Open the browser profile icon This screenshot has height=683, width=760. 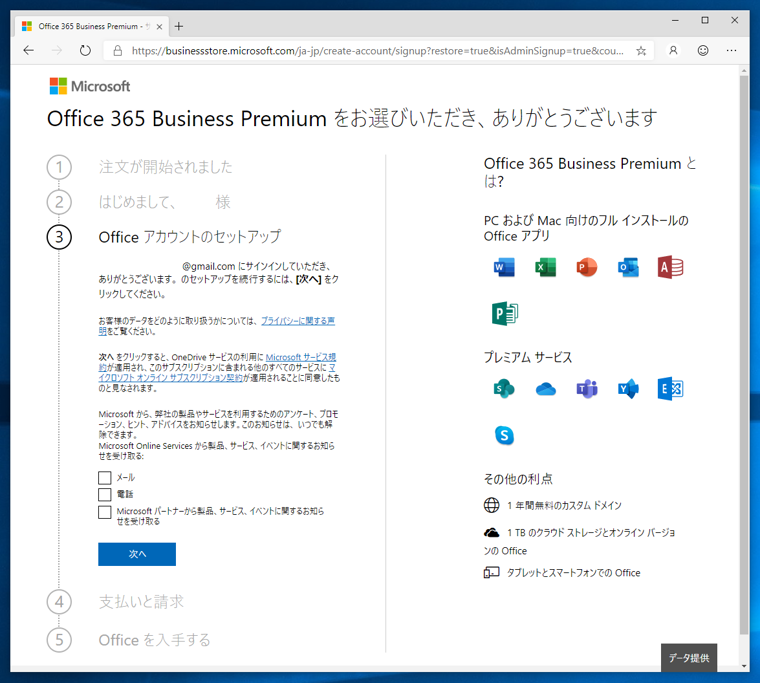673,50
